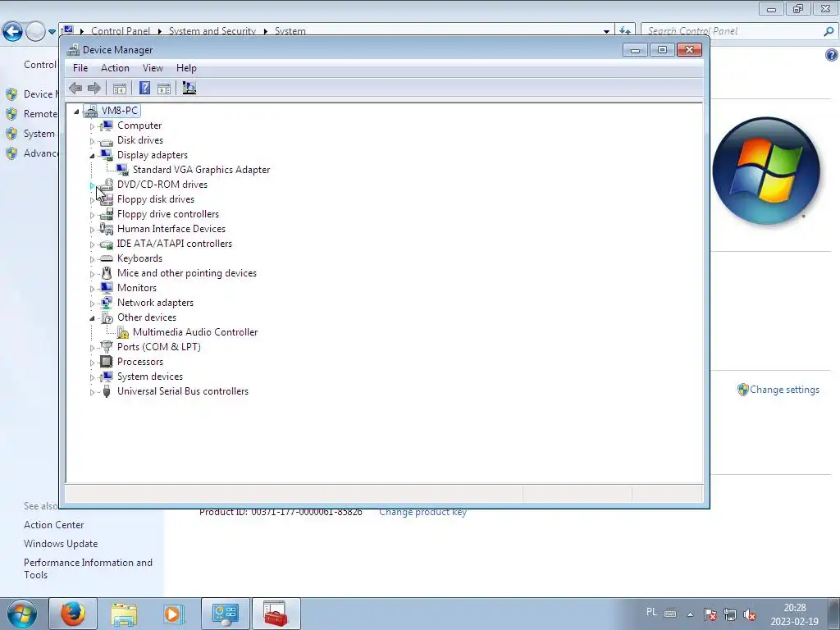Click the Forward arrow in Device Manager toolbar
Image resolution: width=840 pixels, height=630 pixels.
click(x=94, y=88)
